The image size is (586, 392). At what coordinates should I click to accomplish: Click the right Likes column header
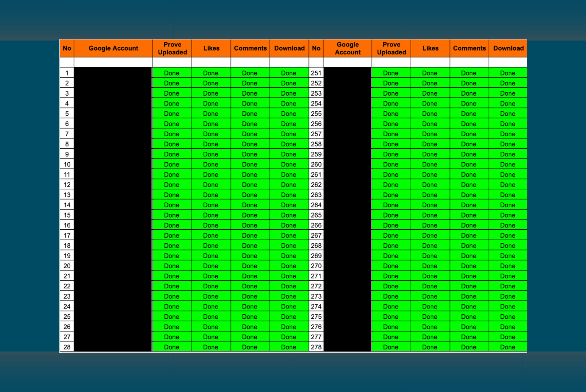pos(430,48)
